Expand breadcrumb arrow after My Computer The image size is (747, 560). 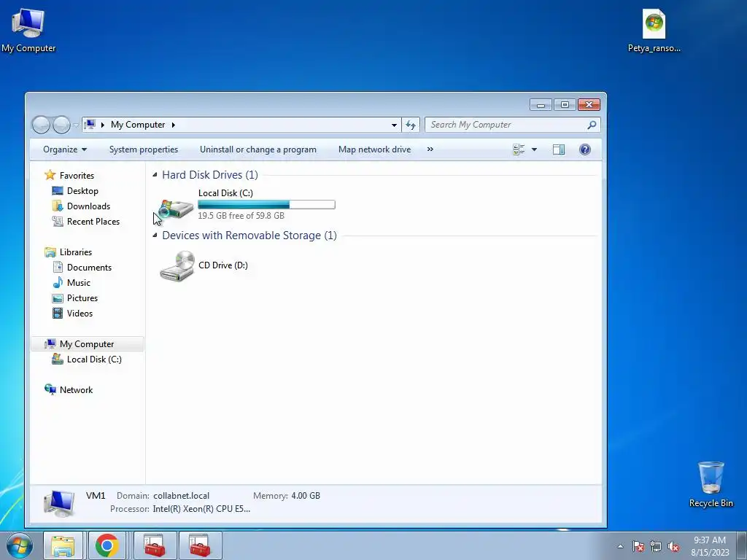click(174, 125)
